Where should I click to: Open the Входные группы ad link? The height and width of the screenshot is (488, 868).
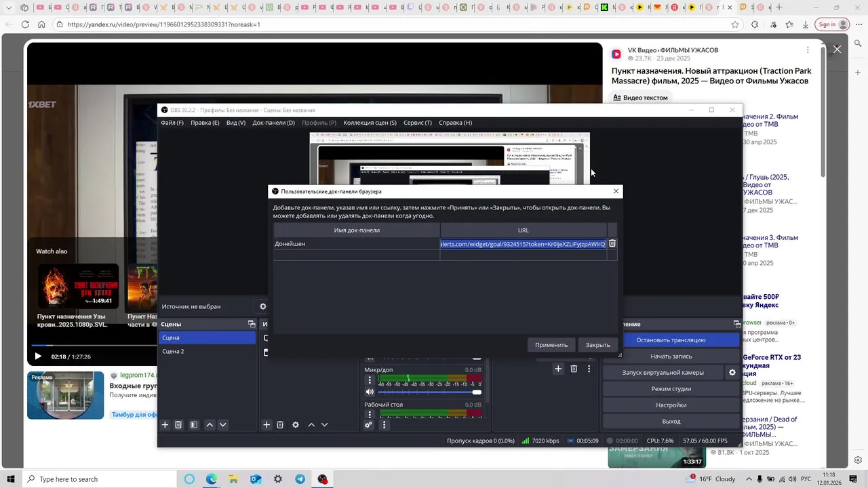pyautogui.click(x=134, y=386)
